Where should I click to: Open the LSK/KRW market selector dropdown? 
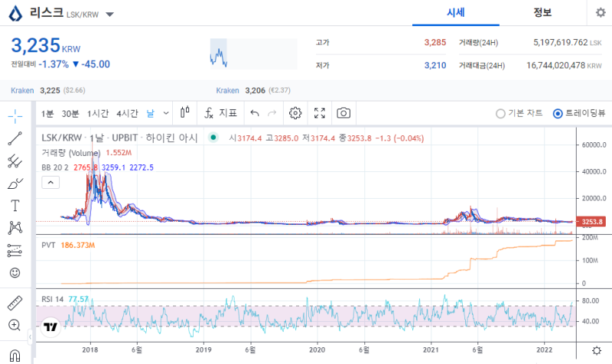pos(109,15)
